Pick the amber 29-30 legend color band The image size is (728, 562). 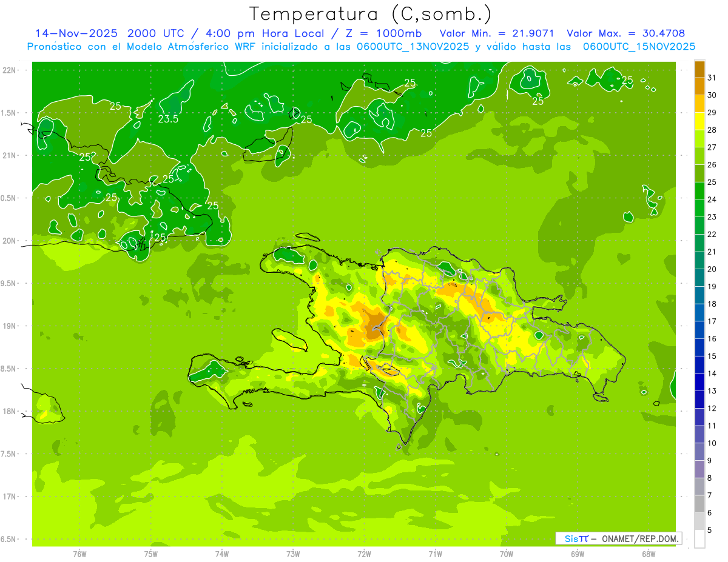coord(699,104)
